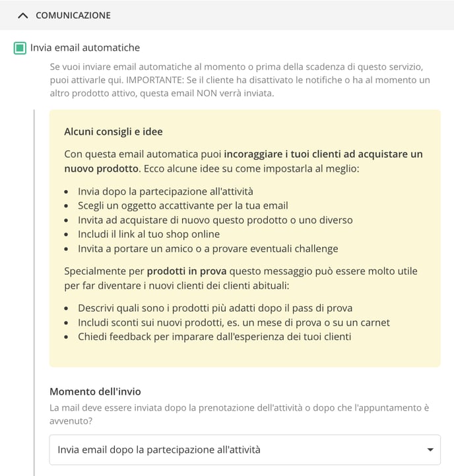Uncheck the Invia email automatiche checkbox
This screenshot has height=476, width=454.
tap(20, 48)
